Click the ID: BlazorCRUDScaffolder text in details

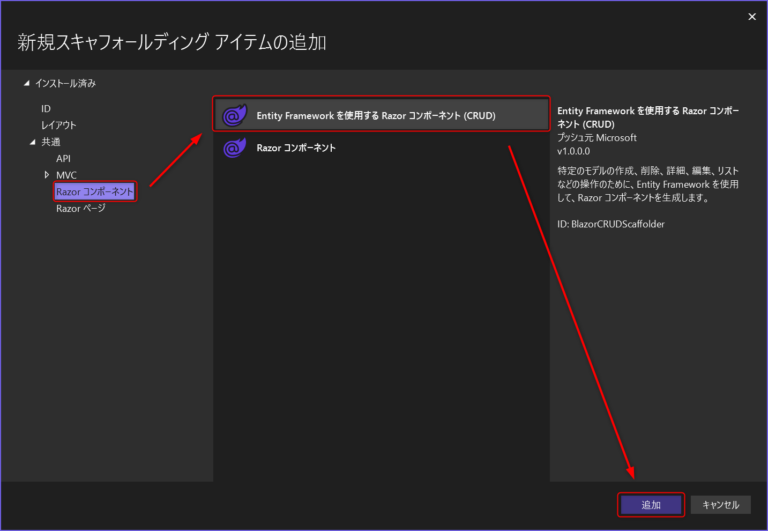[x=610, y=224]
